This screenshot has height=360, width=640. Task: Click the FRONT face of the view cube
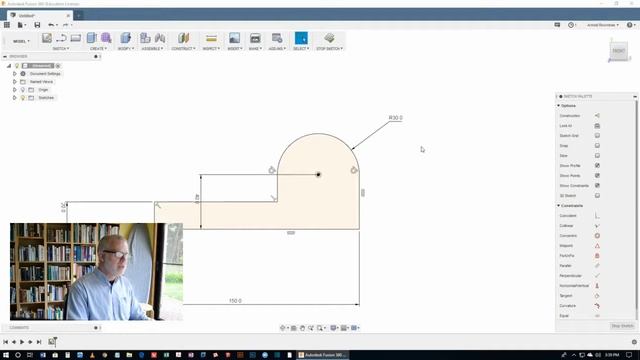tap(618, 51)
